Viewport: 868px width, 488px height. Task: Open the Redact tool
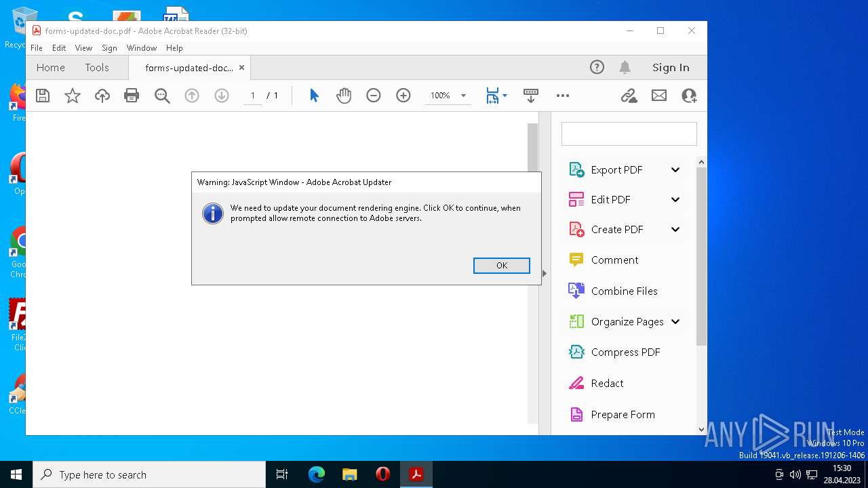607,383
